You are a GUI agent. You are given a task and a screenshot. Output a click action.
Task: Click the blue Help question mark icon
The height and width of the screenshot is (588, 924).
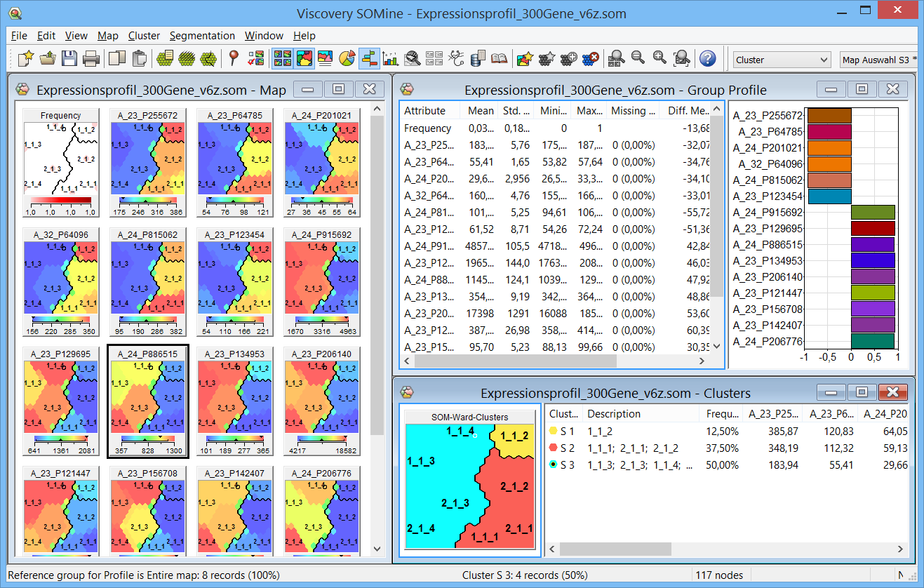(x=708, y=59)
